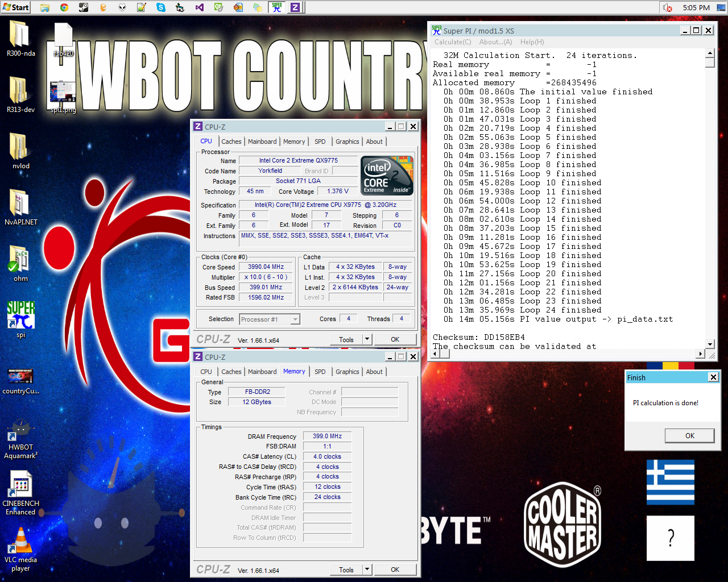Click Super PI horizontal scrollbar right arrow

(701, 354)
